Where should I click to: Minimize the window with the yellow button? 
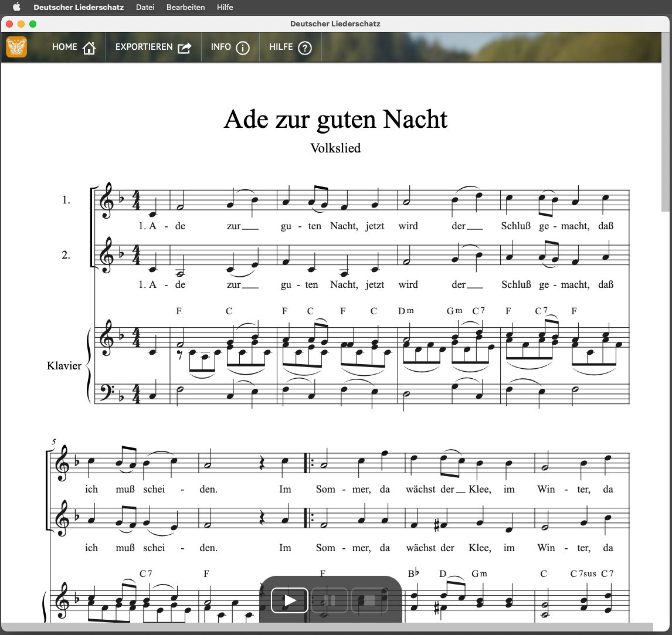[21, 24]
